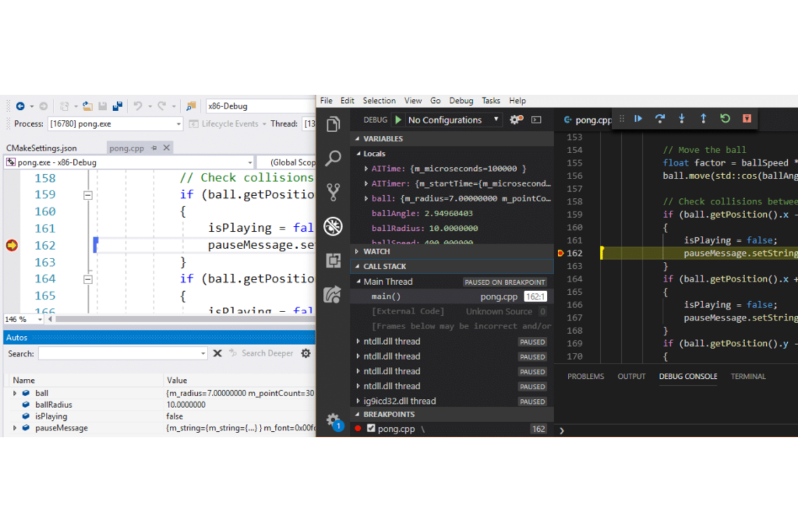Viewport: 798px width, 532px height.
Task: Open the debug configurations gear icon
Action: [x=515, y=120]
